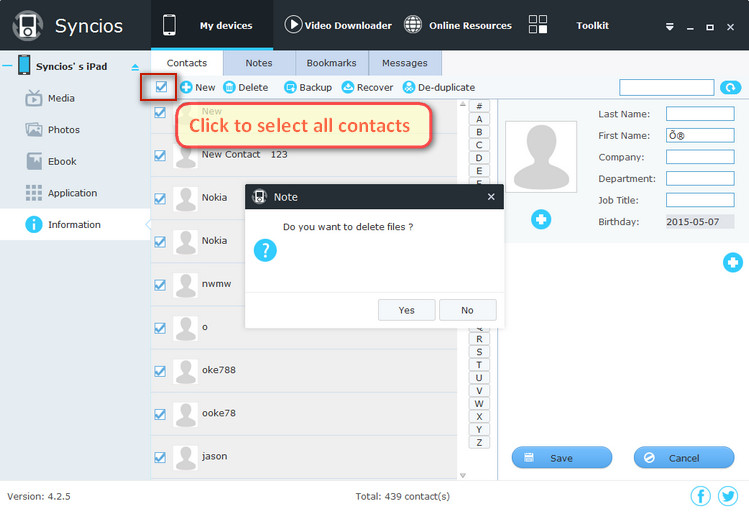This screenshot has width=749, height=512.
Task: Click the contact list scroll-down arrow
Action: point(462,475)
